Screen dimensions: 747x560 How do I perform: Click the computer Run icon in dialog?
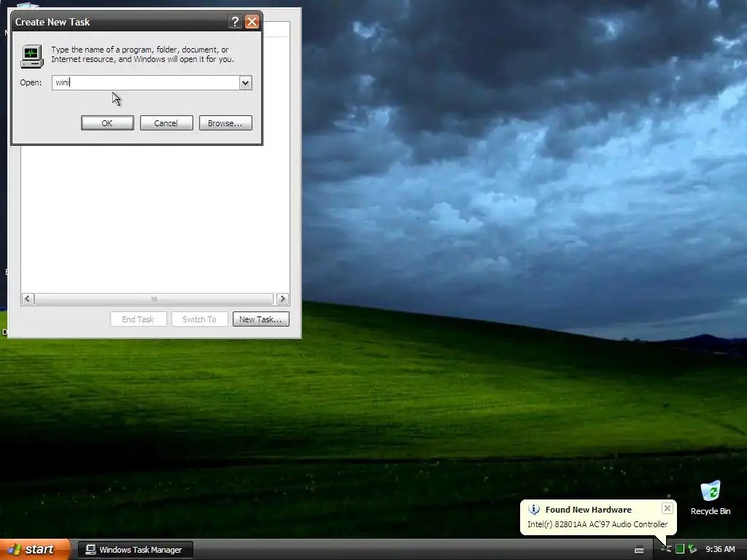coord(32,56)
